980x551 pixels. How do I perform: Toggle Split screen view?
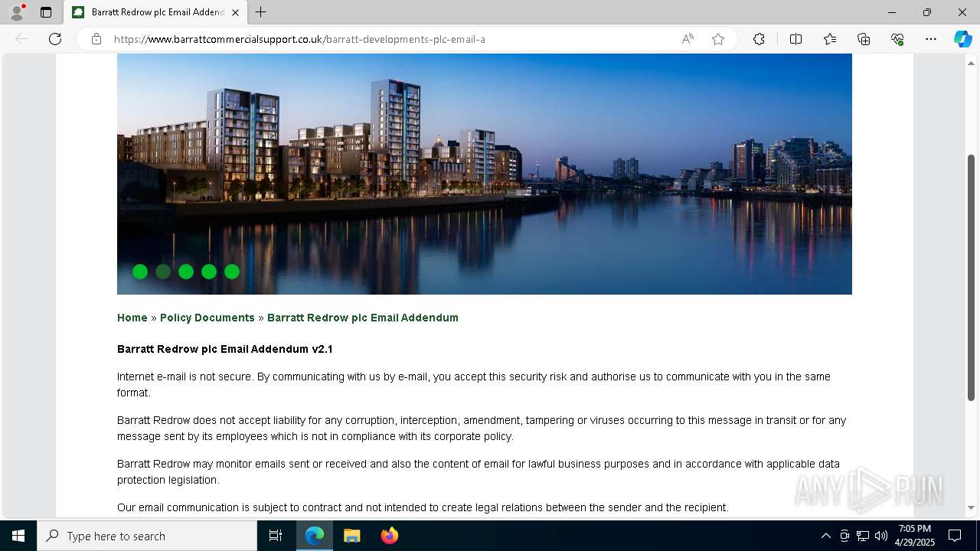(x=795, y=39)
